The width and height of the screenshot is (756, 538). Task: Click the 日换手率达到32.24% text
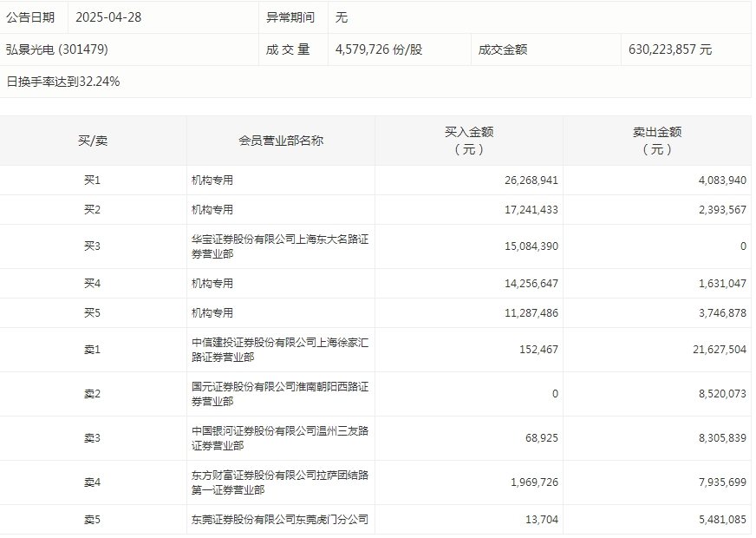tap(63, 82)
